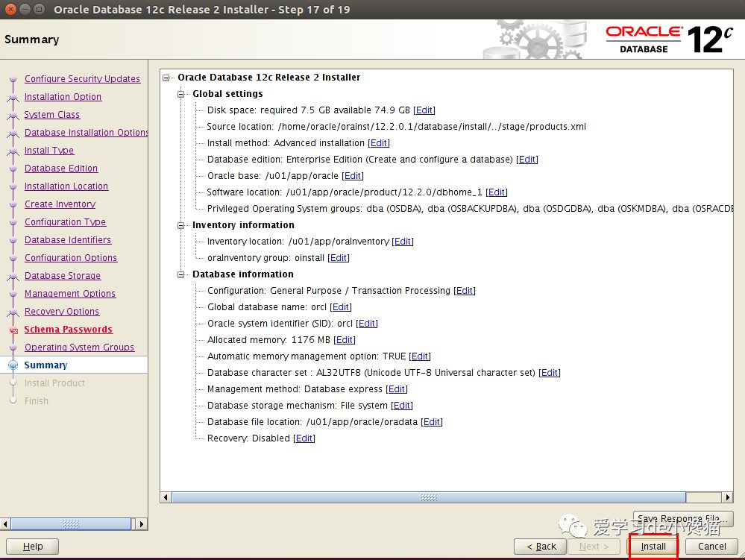The image size is (745, 560).
Task: Click right arrow of summary scrollbar
Action: [x=728, y=498]
